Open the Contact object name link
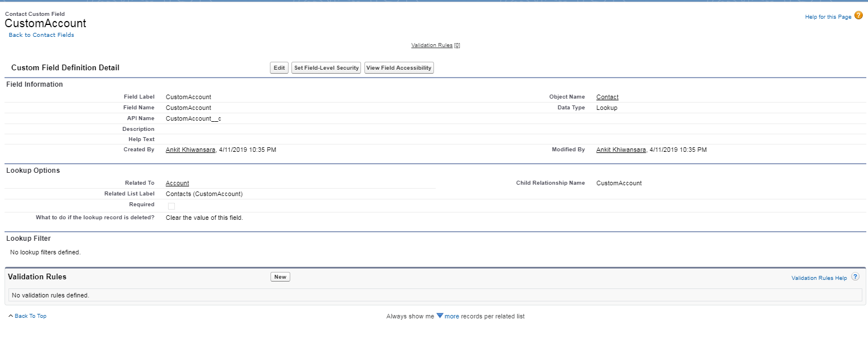This screenshot has height=349, width=868. coord(607,97)
